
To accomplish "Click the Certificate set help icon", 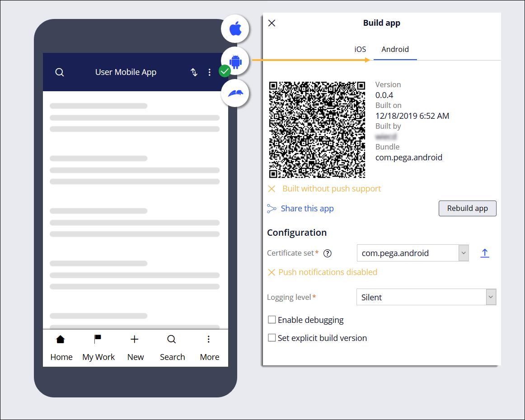I will (328, 253).
